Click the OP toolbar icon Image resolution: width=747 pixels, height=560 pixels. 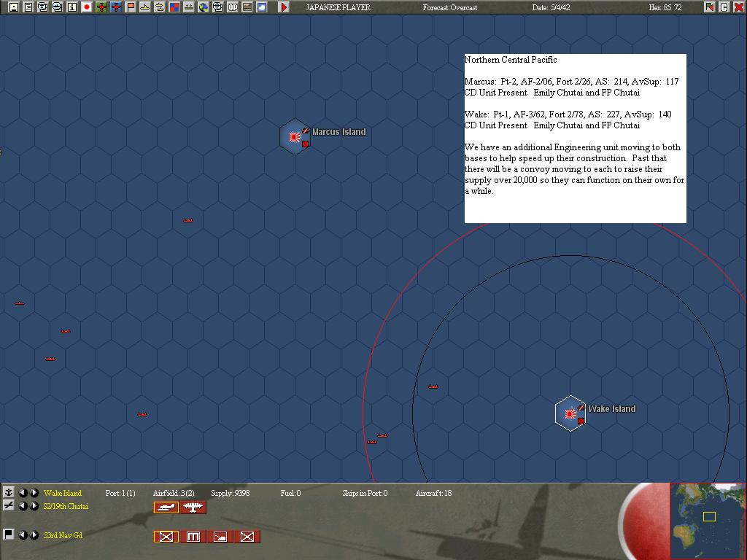(233, 7)
